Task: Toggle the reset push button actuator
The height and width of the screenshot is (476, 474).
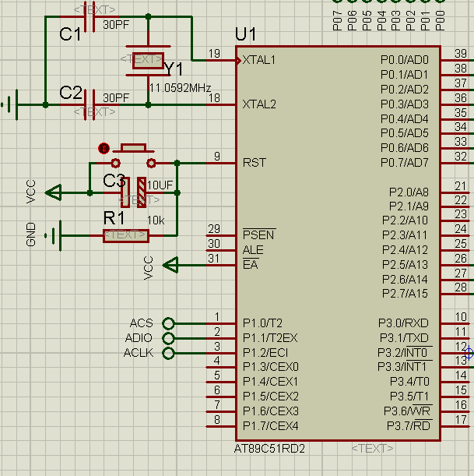Action: [x=133, y=148]
